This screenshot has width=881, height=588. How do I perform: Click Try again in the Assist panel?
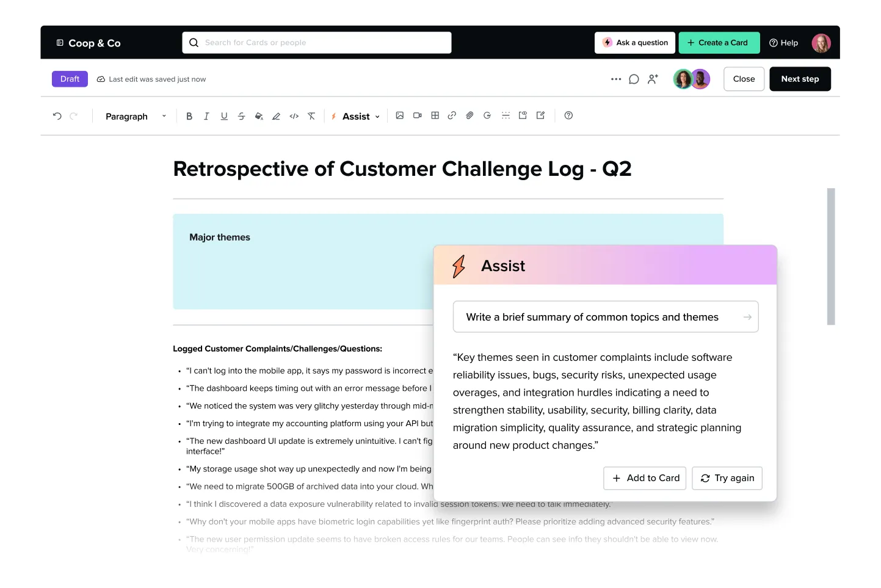pyautogui.click(x=727, y=478)
